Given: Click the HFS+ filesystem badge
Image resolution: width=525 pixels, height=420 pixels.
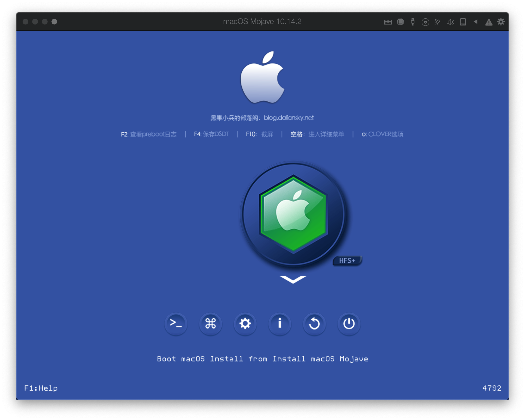Looking at the screenshot, I should (x=347, y=261).
